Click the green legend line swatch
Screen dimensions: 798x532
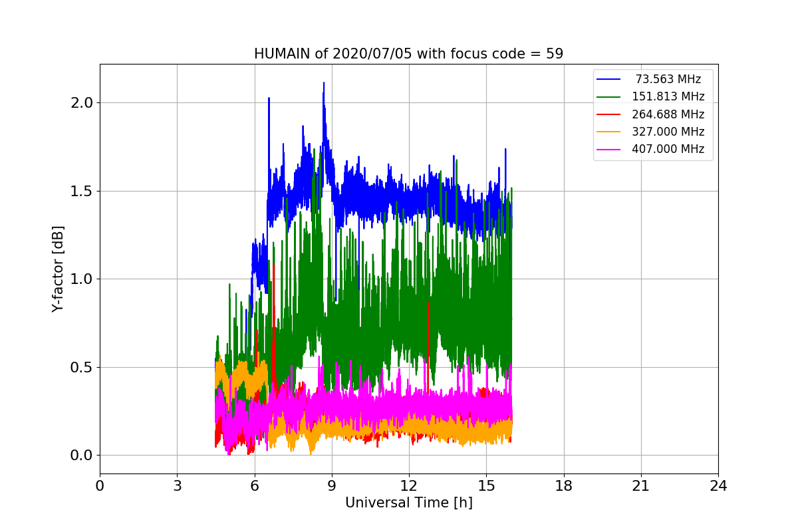608,97
